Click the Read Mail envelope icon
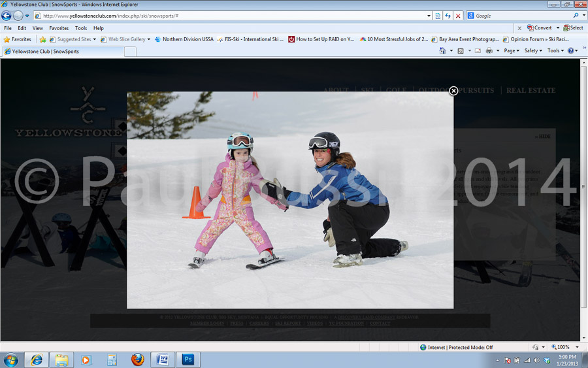The image size is (588, 368). point(478,50)
